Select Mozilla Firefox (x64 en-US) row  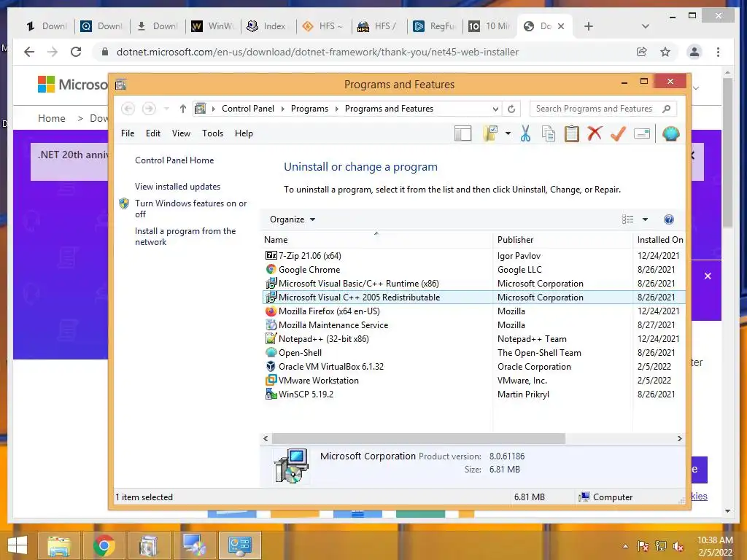pos(473,311)
